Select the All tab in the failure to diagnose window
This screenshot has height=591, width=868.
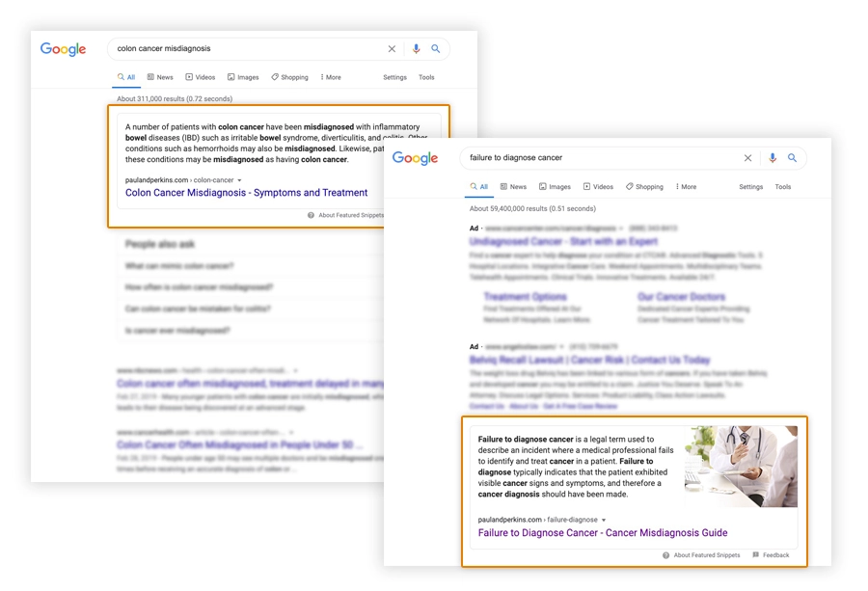pyautogui.click(x=478, y=187)
